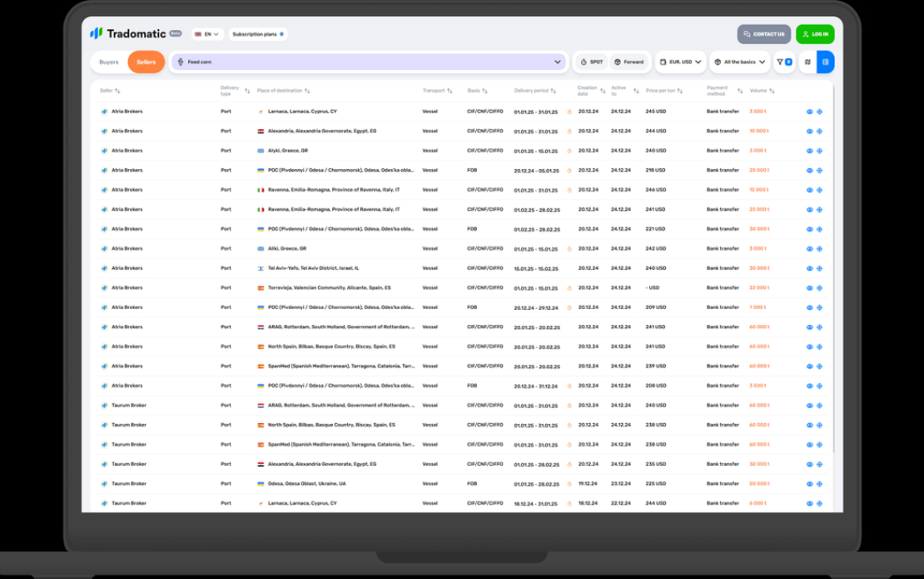This screenshot has width=924, height=579.
Task: Switch to the Buyers tab
Action: pos(108,62)
